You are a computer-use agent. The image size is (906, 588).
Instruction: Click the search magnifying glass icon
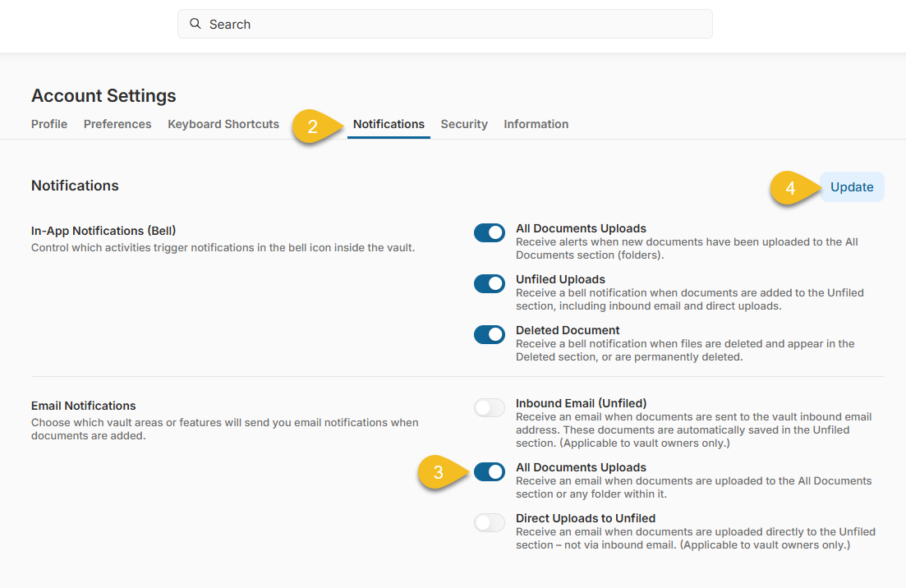pos(195,24)
